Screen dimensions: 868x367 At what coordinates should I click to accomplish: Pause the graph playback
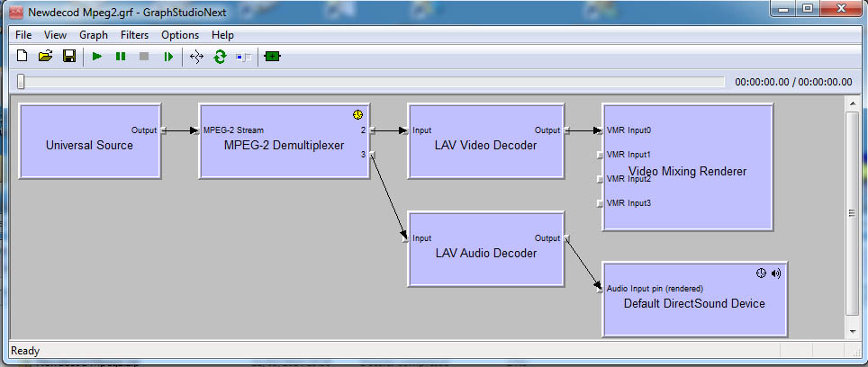coord(121,57)
